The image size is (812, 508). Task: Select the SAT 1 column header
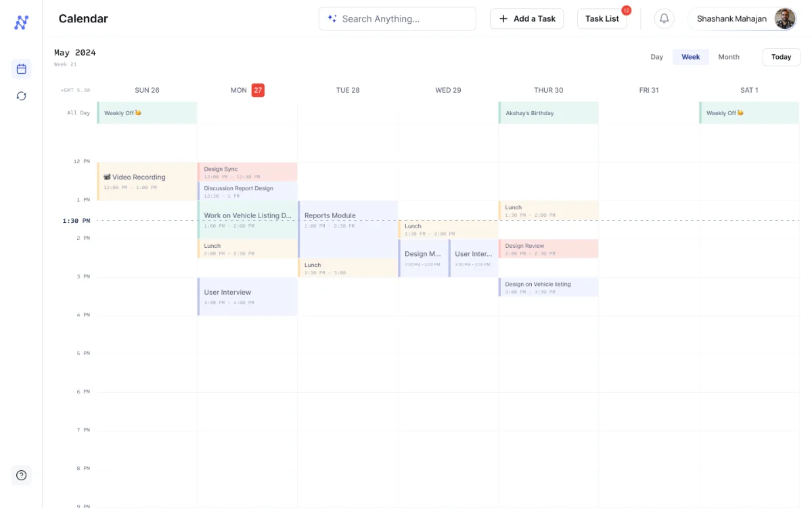coord(749,90)
